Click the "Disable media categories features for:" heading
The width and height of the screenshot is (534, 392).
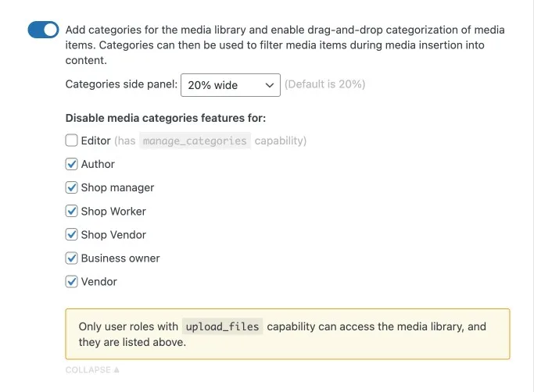166,119
